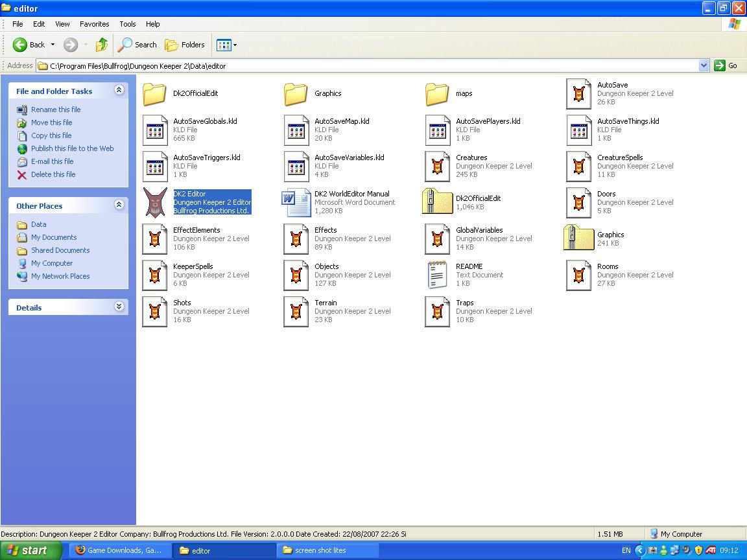Open the DK2 WorldEditor Manual Word document
747x560 pixels.
296,202
